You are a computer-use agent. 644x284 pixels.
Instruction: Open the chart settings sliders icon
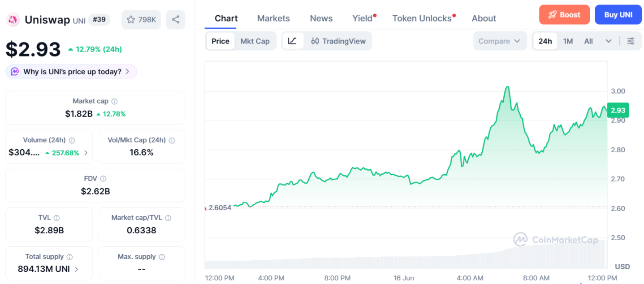631,41
